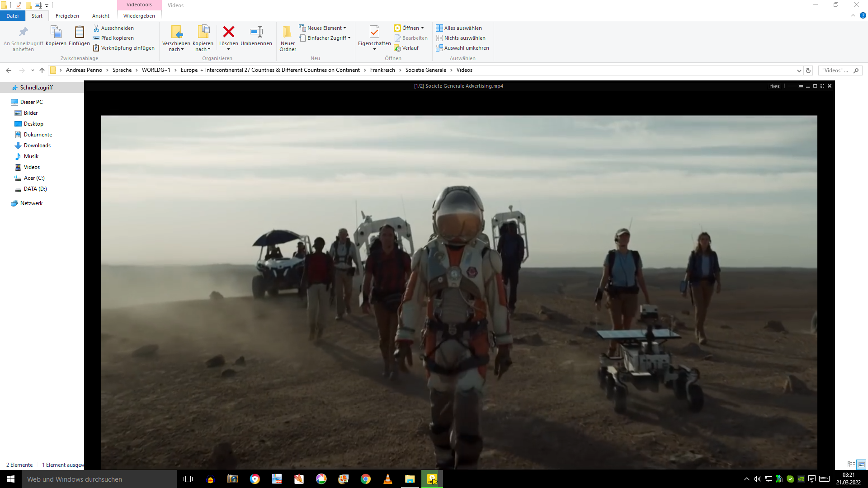868x488 pixels.
Task: Click Societie Generale in the breadcrumb
Action: point(426,70)
